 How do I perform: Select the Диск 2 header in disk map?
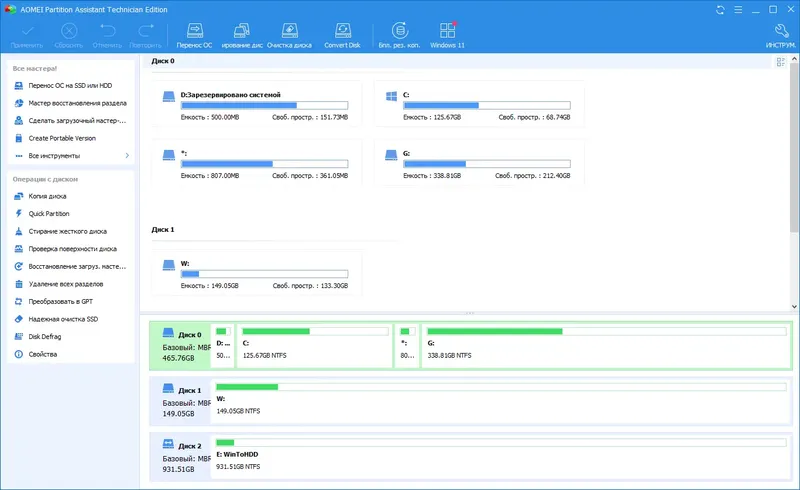pos(181,457)
